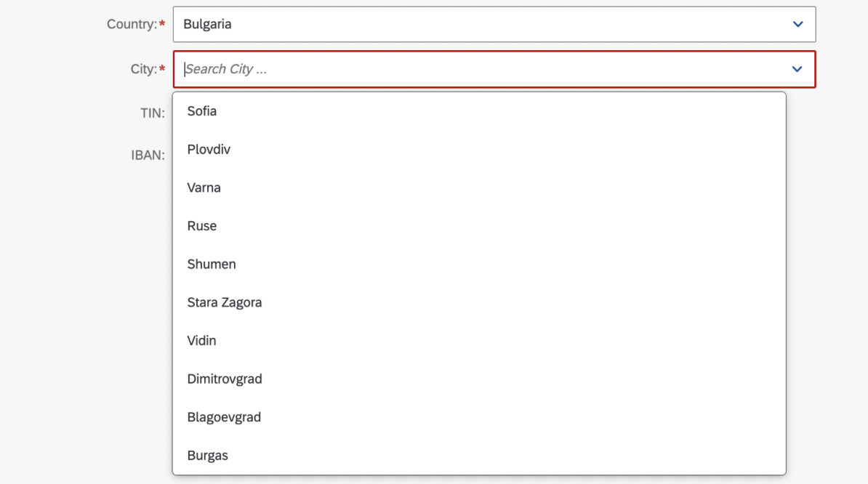Image resolution: width=868 pixels, height=484 pixels.
Task: Click the Country required asterisk
Action: pyautogui.click(x=162, y=24)
